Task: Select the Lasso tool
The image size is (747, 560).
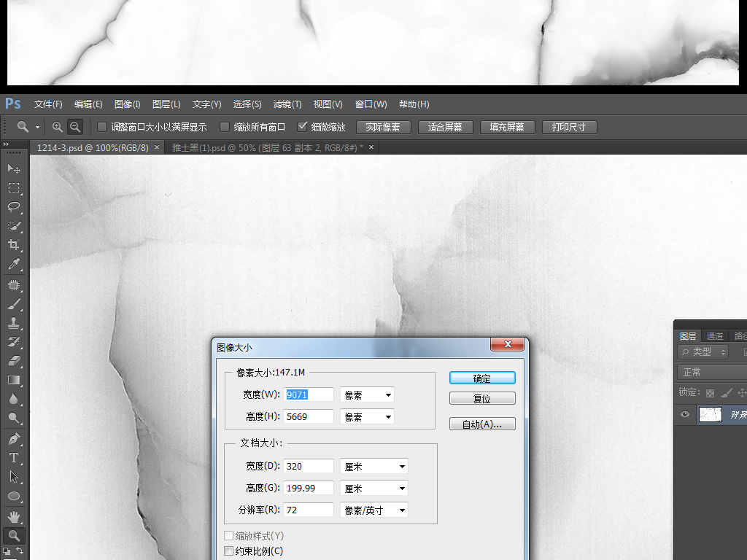Action: [13, 207]
